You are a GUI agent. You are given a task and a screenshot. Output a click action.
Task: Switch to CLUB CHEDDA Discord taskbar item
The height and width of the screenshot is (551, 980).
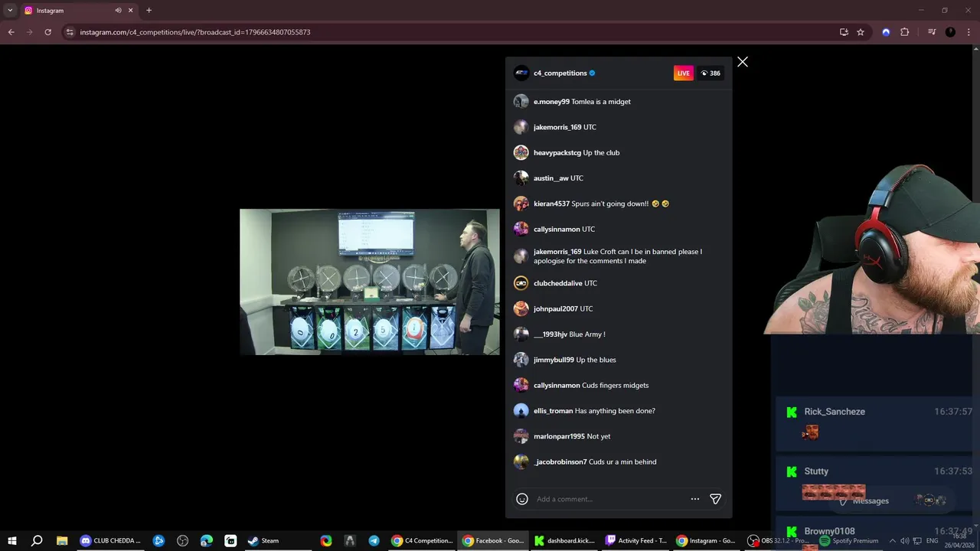pyautogui.click(x=112, y=540)
